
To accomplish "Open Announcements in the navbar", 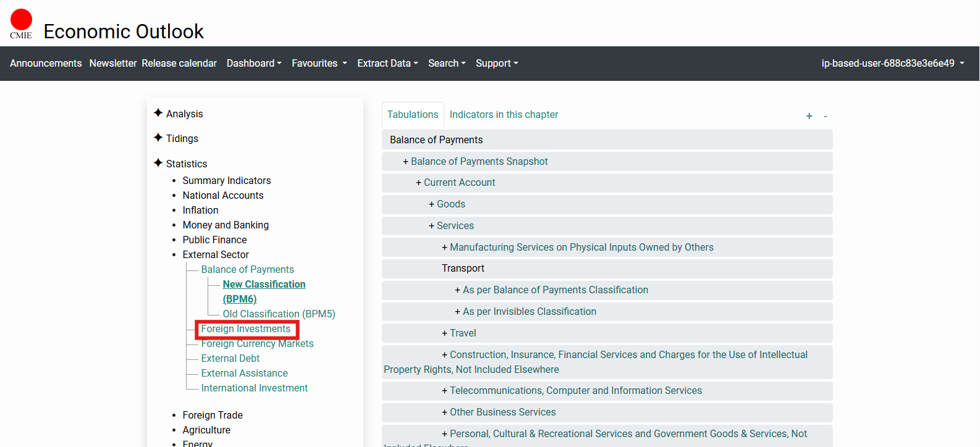I will click(46, 64).
